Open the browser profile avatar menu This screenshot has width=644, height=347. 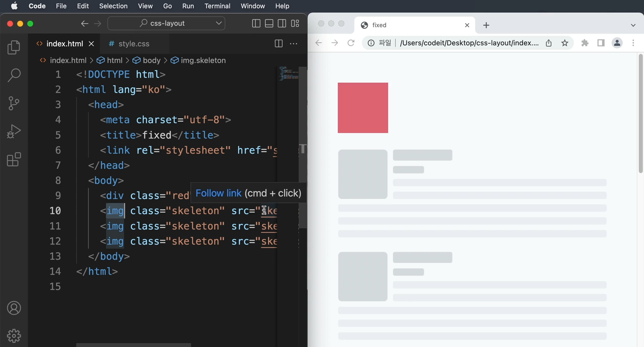617,43
